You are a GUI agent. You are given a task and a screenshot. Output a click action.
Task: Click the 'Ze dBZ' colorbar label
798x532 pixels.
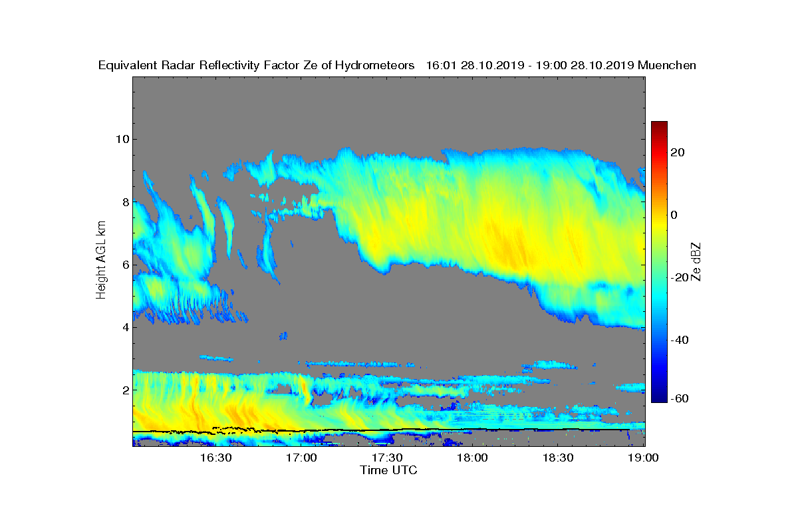(696, 261)
